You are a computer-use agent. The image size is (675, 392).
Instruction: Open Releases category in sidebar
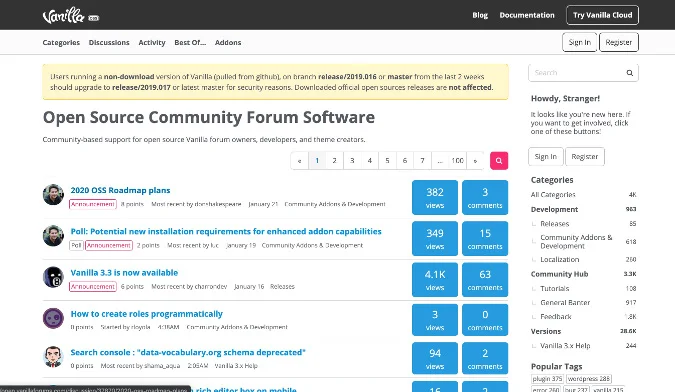pos(554,224)
